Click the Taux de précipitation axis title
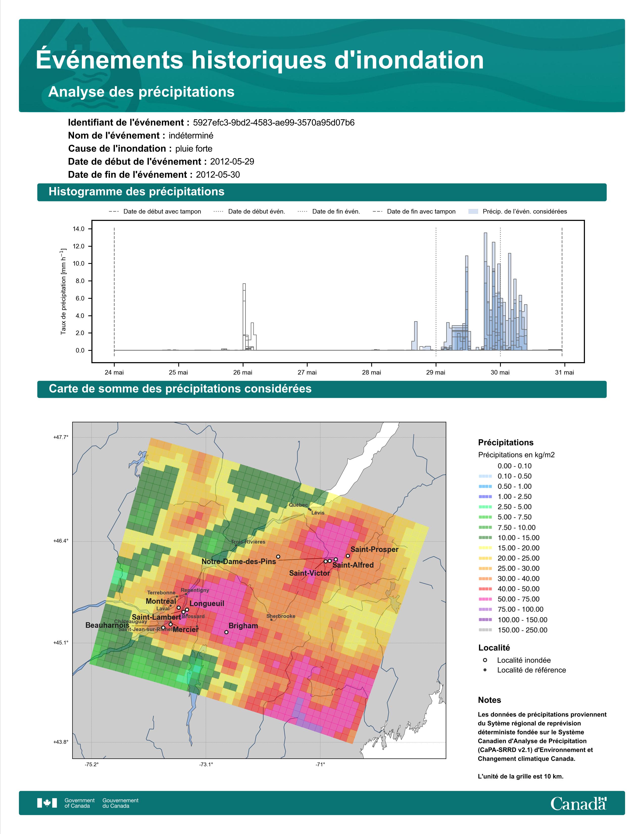 63,291
